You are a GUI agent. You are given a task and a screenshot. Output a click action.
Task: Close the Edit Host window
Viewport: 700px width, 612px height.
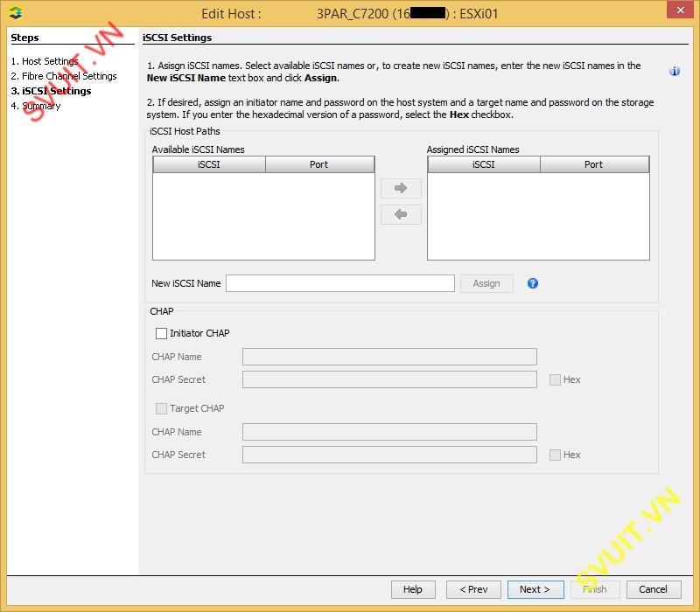[680, 10]
